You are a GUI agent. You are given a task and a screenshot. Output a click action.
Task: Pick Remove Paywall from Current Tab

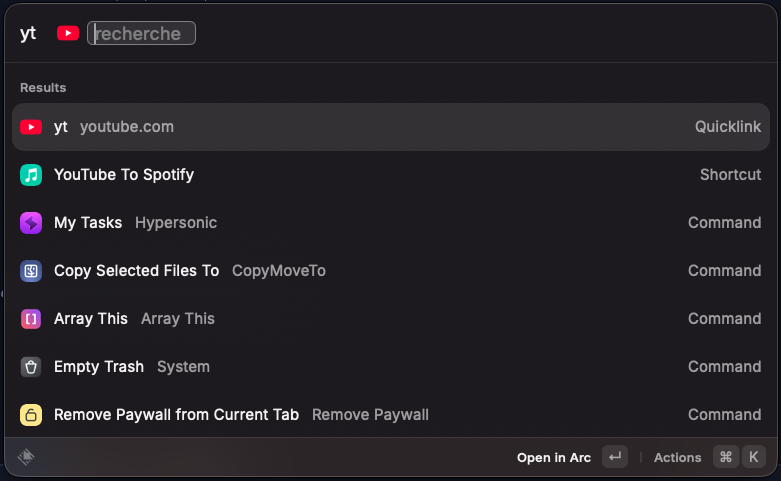390,415
